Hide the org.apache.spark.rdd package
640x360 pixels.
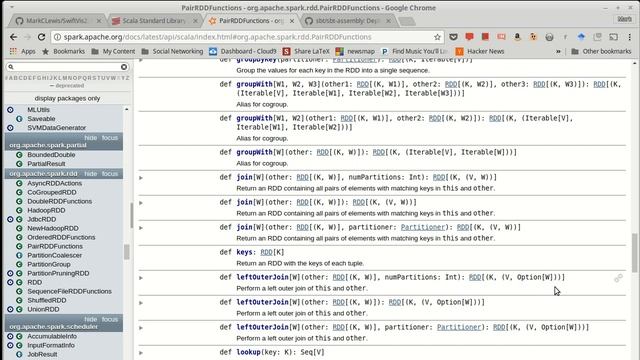tap(91, 173)
